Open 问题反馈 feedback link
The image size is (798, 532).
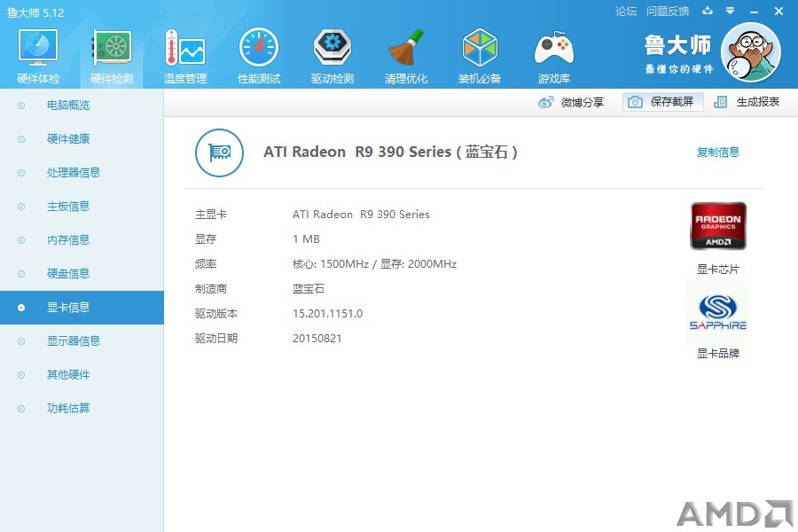667,12
